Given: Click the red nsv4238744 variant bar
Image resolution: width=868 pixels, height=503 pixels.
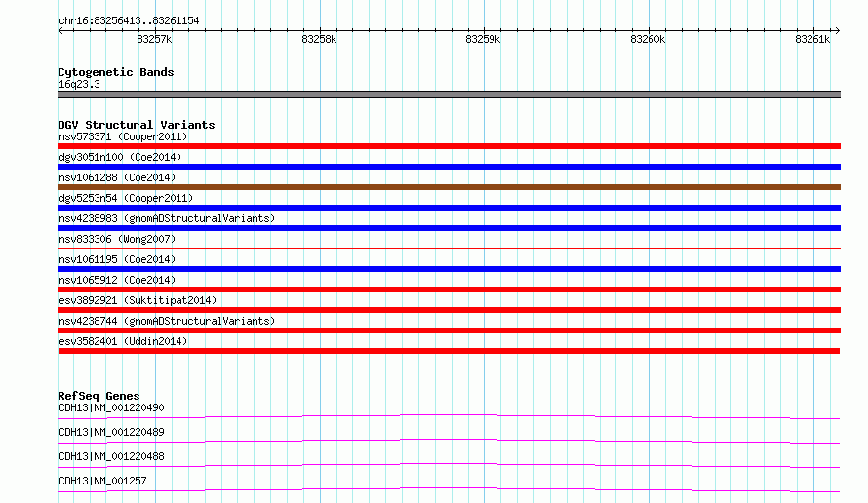Looking at the screenshot, I should (x=449, y=330).
